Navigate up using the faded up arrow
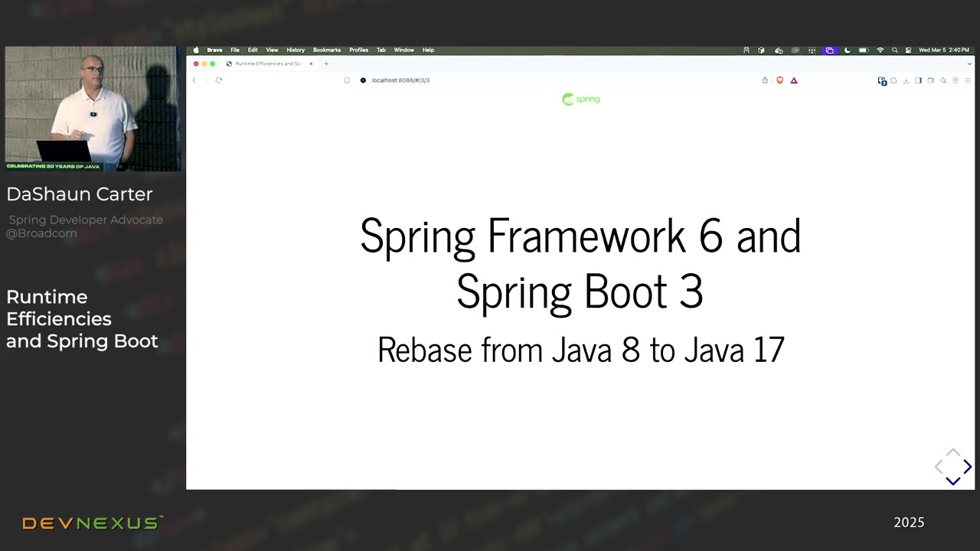 (952, 452)
